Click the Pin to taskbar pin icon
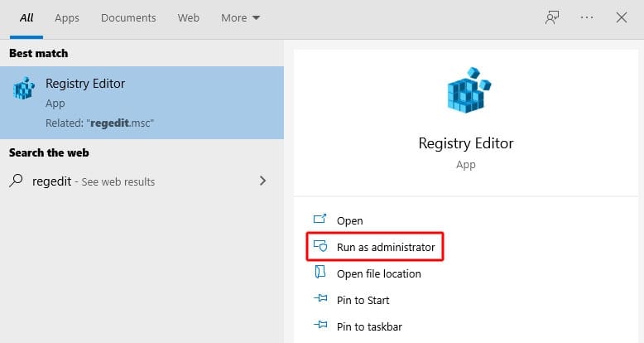The width and height of the screenshot is (644, 343). 320,325
